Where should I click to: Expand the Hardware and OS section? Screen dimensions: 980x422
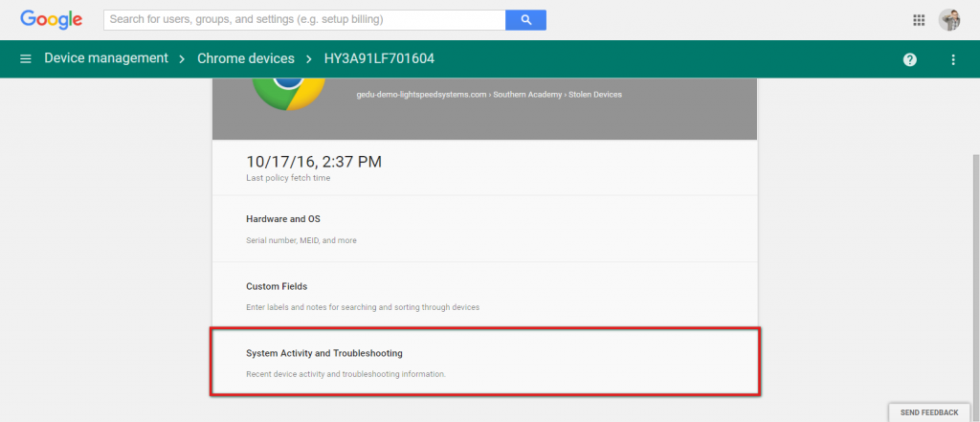(x=484, y=229)
